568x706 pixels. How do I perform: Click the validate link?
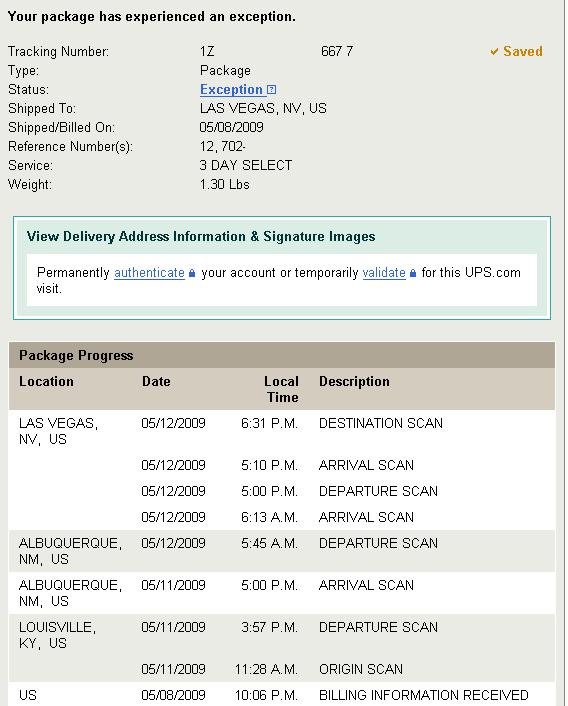[384, 273]
